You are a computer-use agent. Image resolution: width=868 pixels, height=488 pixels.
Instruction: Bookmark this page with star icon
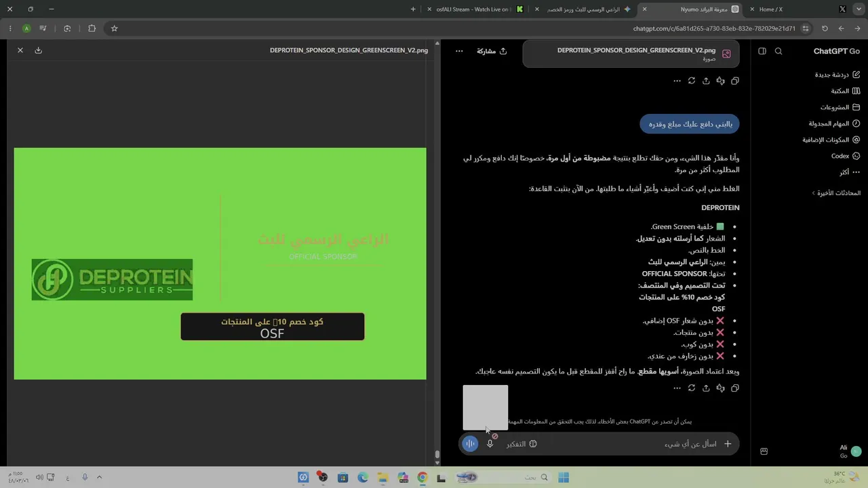point(114,28)
